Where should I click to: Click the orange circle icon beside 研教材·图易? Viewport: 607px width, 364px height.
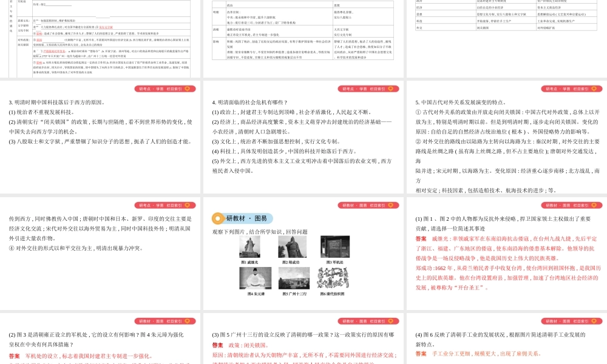pyautogui.click(x=218, y=218)
